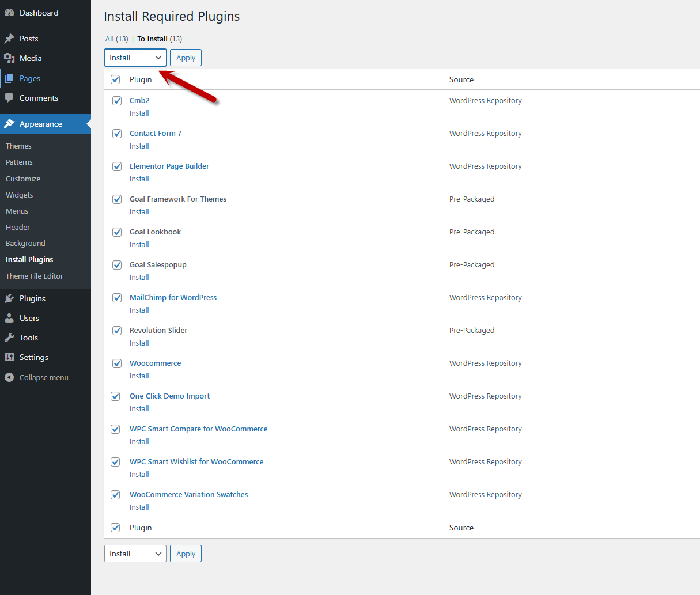Click the Tools wrench icon

pyautogui.click(x=9, y=338)
